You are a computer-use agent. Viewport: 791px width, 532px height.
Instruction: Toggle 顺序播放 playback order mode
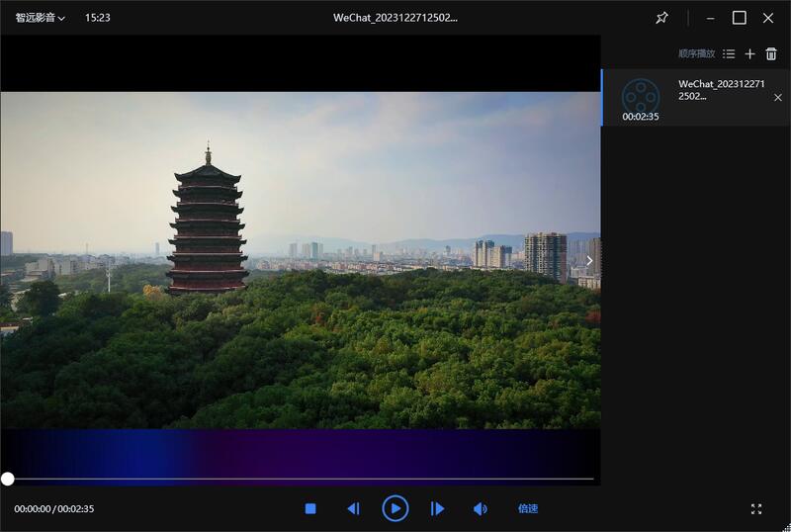point(696,53)
